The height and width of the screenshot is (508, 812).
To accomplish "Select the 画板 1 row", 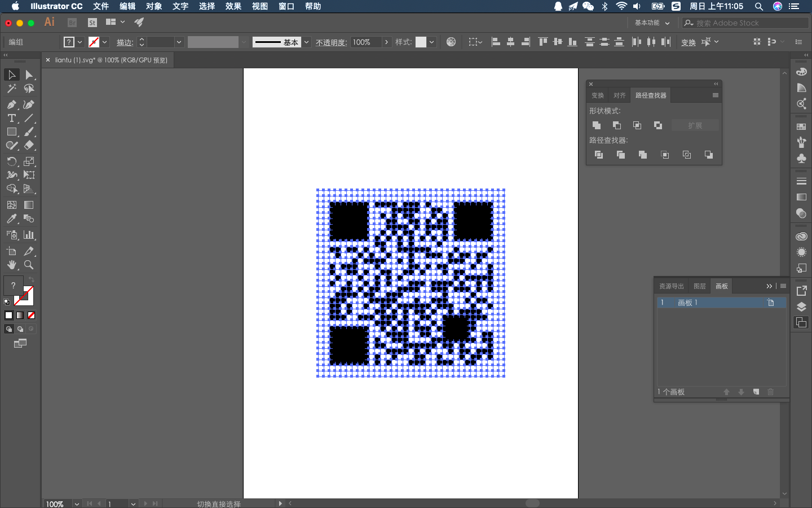I will (x=721, y=303).
